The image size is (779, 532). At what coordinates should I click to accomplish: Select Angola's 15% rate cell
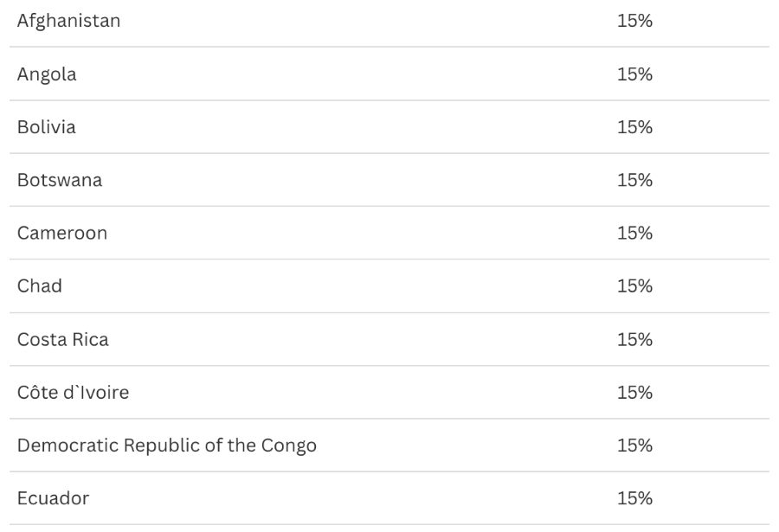point(634,74)
